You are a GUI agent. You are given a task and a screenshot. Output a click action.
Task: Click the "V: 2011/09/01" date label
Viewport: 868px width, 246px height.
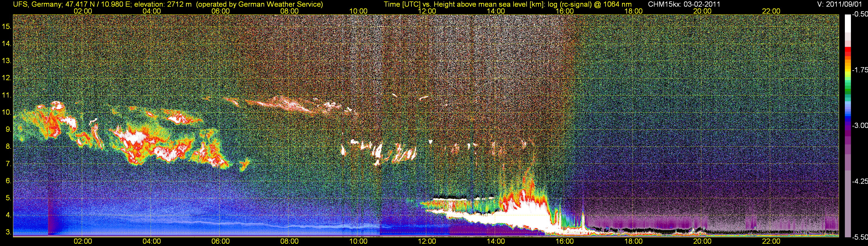pos(839,4)
